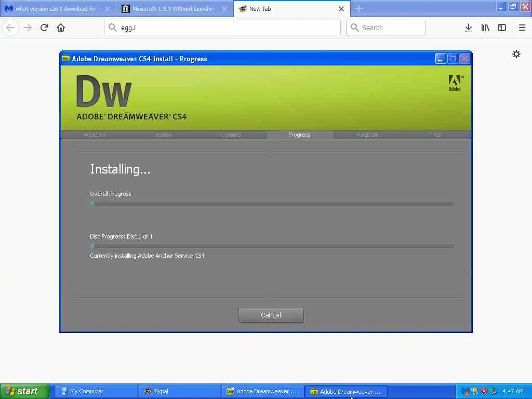Click the Progress step in installer
Viewport: 532px width, 399px height.
(x=299, y=135)
